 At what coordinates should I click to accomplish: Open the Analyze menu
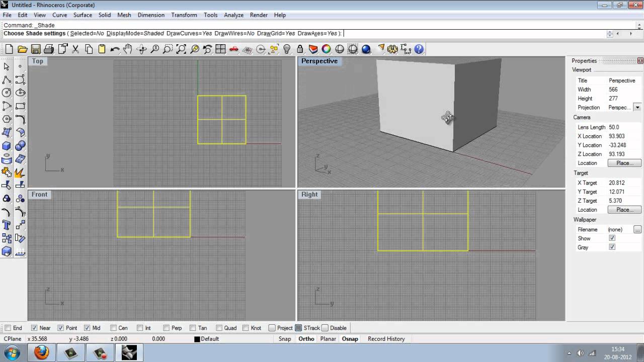pyautogui.click(x=234, y=15)
